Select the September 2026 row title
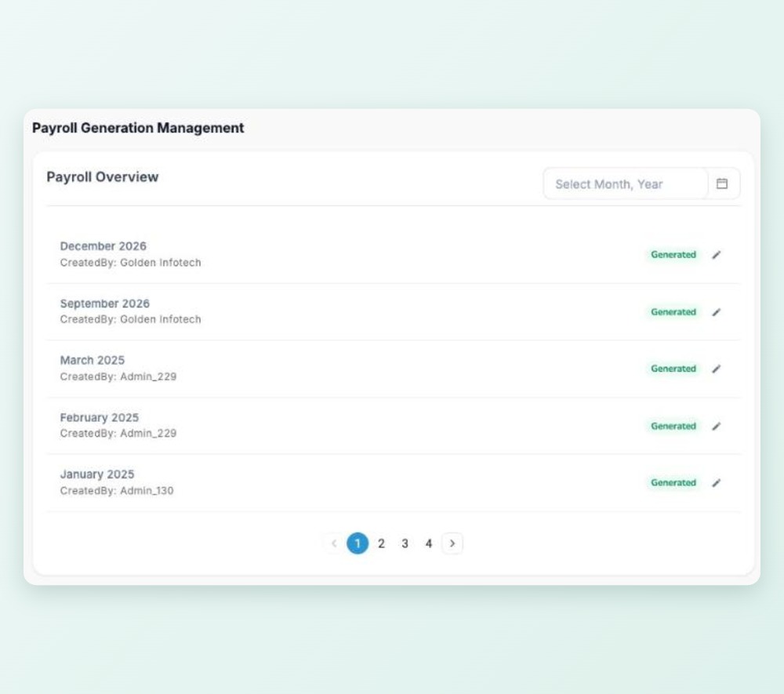The image size is (784, 694). pyautogui.click(x=104, y=303)
